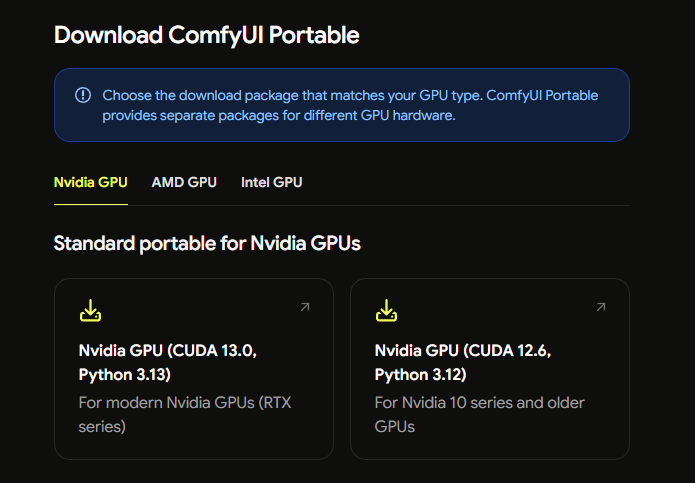The height and width of the screenshot is (483, 695).
Task: Click the 'Choose the download package' notice text
Action: pos(350,105)
